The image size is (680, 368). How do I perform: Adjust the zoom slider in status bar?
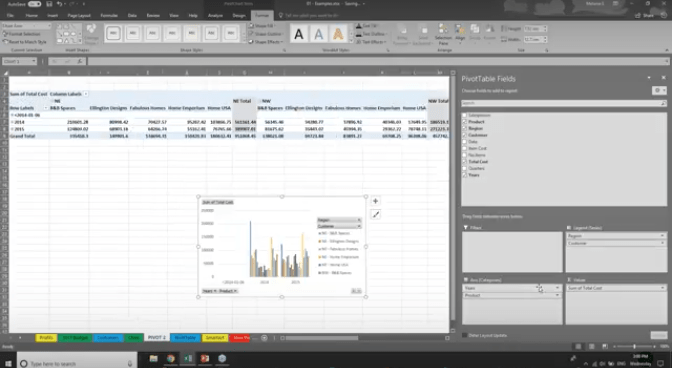tap(634, 346)
